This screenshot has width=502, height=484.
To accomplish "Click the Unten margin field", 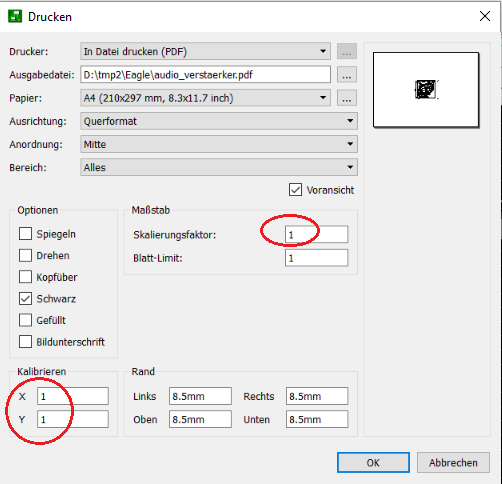I will coord(317,419).
